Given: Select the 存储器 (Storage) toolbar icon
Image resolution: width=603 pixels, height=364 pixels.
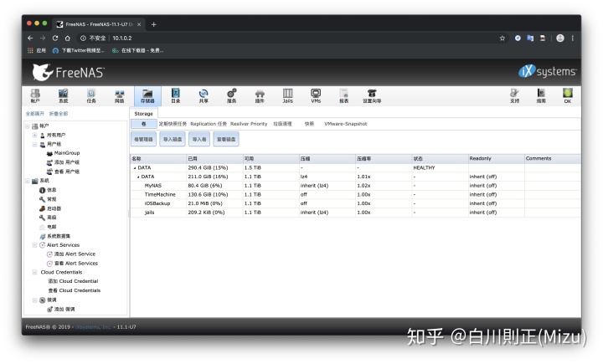Looking at the screenshot, I should (x=147, y=95).
